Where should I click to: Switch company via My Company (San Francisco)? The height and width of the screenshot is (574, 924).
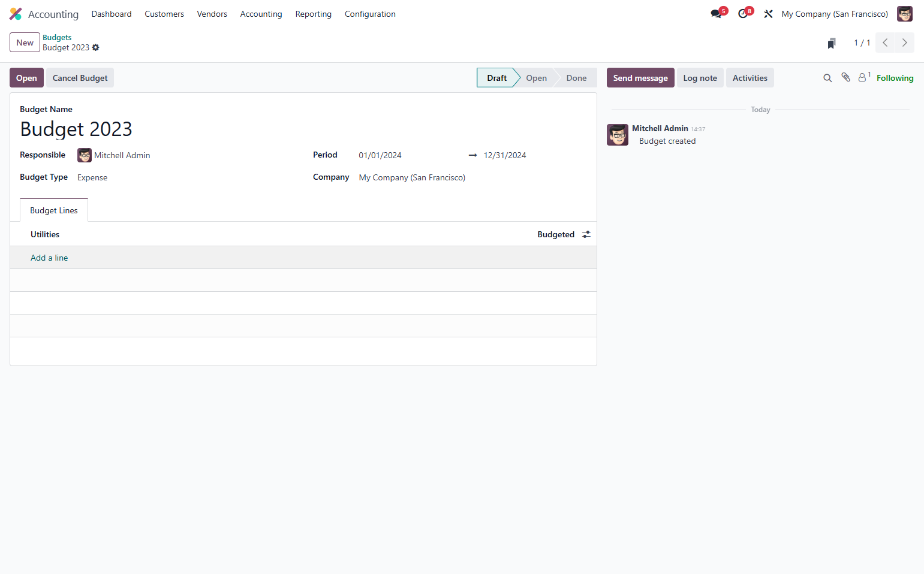(835, 14)
